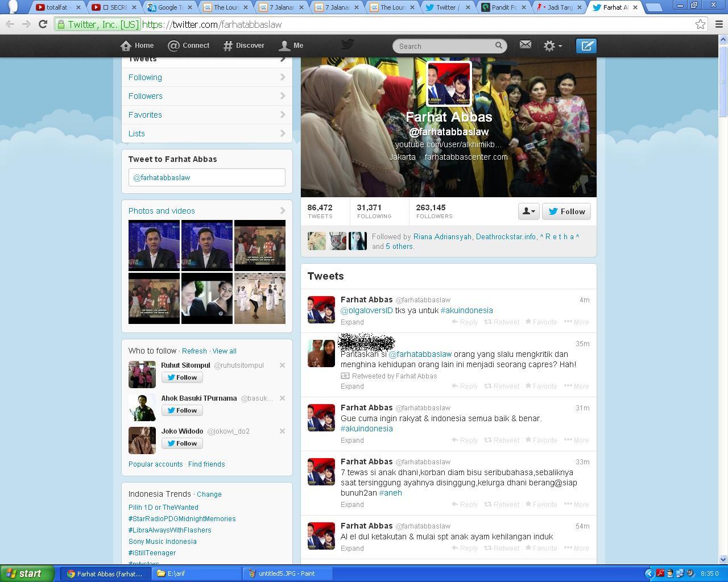
Task: Open the Connect tab
Action: pyautogui.click(x=189, y=45)
